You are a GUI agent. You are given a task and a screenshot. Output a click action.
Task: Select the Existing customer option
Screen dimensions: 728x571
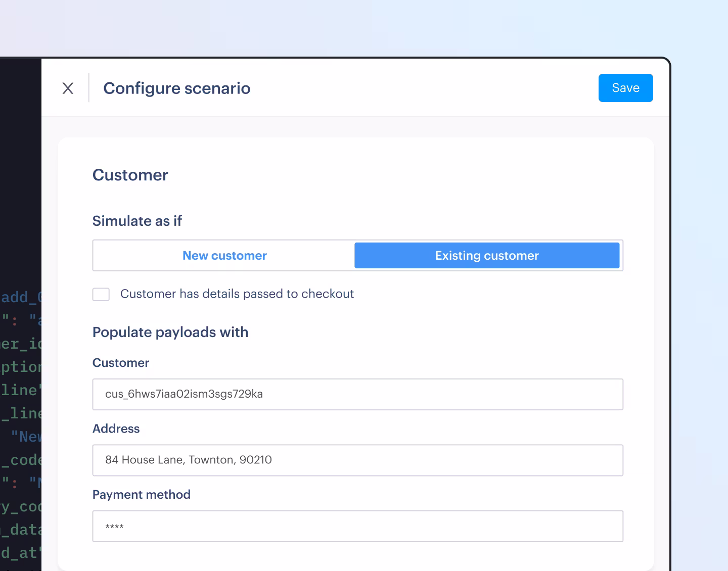(486, 255)
